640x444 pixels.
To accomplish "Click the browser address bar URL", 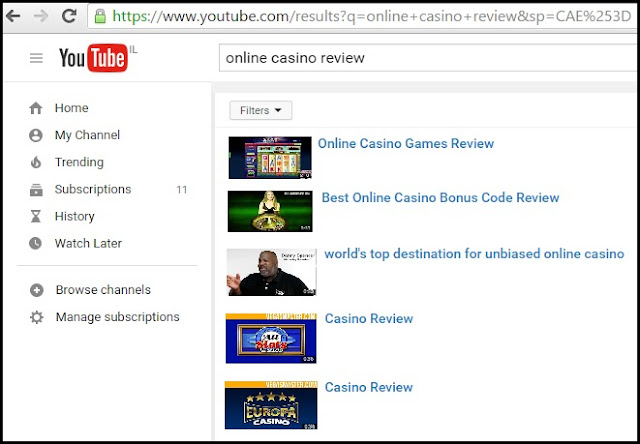I will pyautogui.click(x=371, y=16).
